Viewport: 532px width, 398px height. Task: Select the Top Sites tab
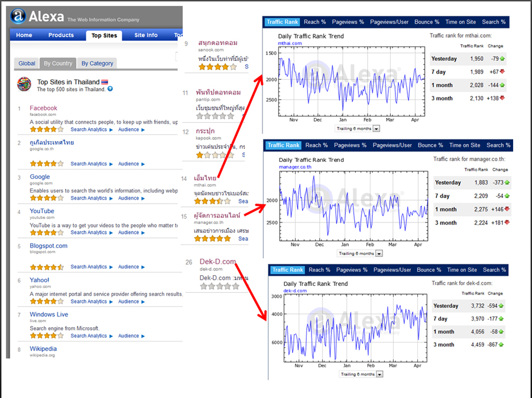[x=104, y=35]
